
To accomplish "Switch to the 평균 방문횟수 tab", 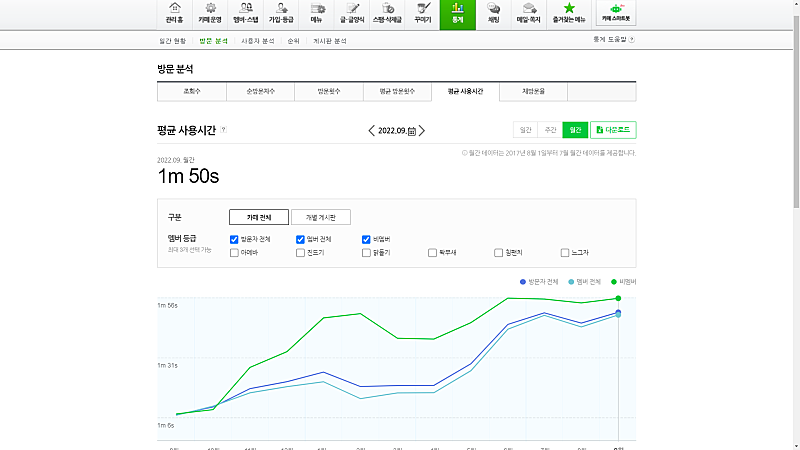I will [x=397, y=91].
